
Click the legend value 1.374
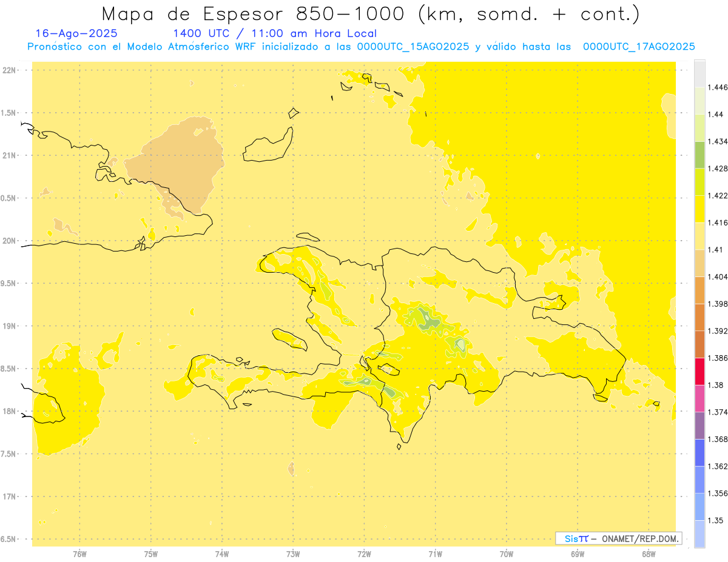(718, 412)
